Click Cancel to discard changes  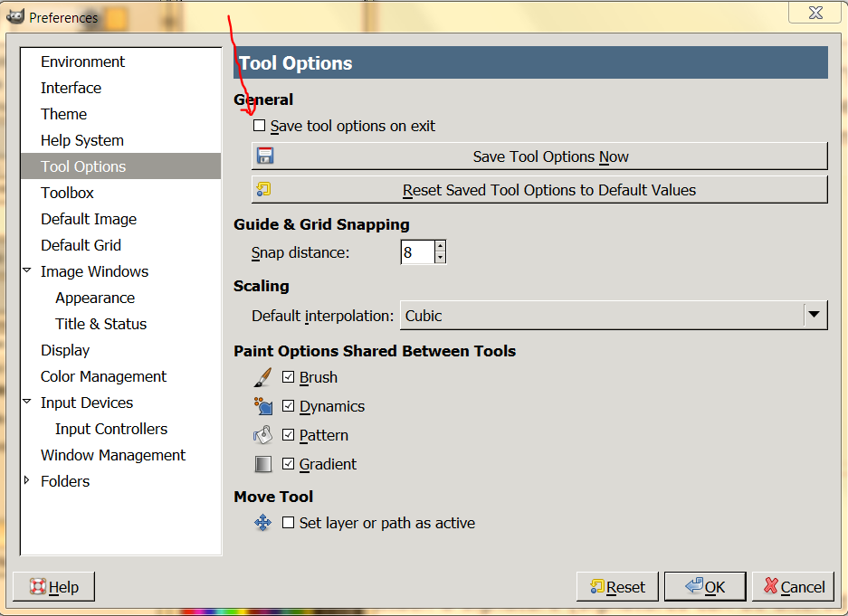click(793, 586)
